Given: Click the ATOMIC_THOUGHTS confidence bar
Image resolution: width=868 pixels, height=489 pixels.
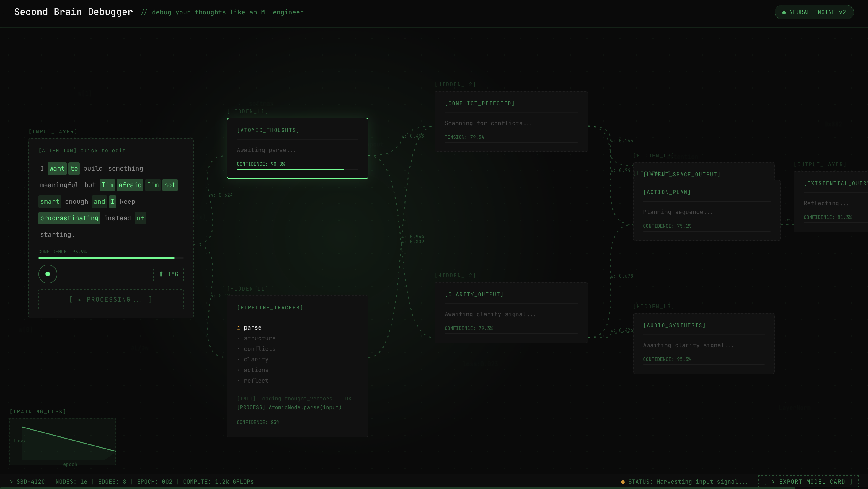Looking at the screenshot, I should tap(298, 169).
